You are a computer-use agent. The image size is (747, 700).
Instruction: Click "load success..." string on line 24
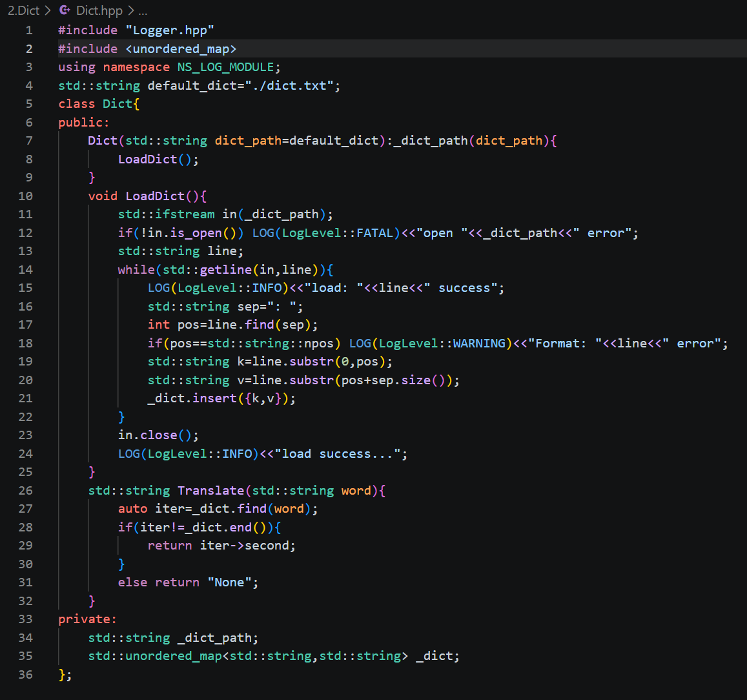(337, 454)
